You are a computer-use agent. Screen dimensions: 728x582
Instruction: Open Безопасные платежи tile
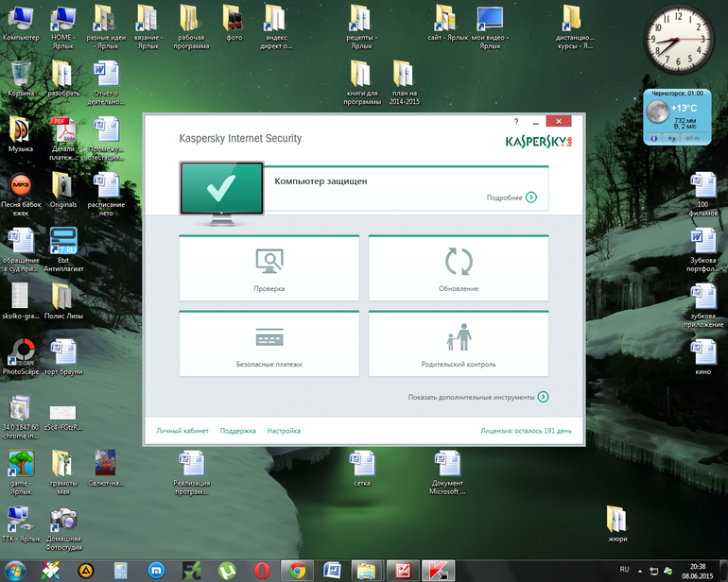(x=269, y=344)
